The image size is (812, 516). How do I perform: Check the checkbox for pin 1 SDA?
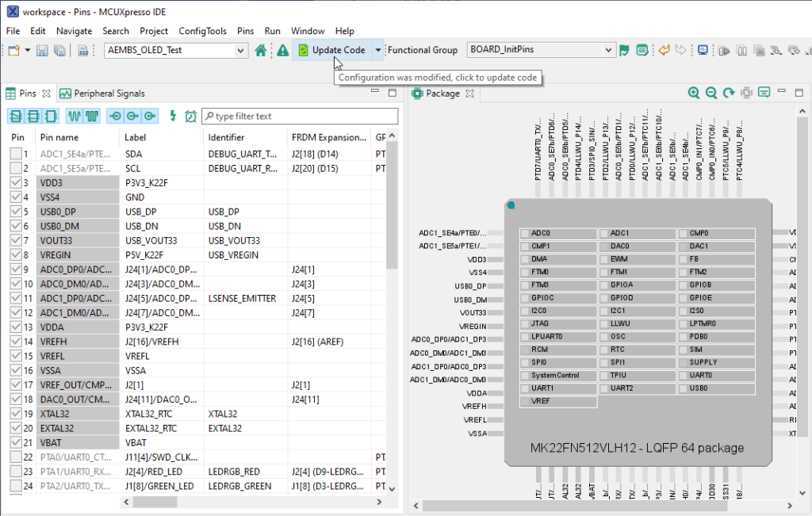[16, 155]
